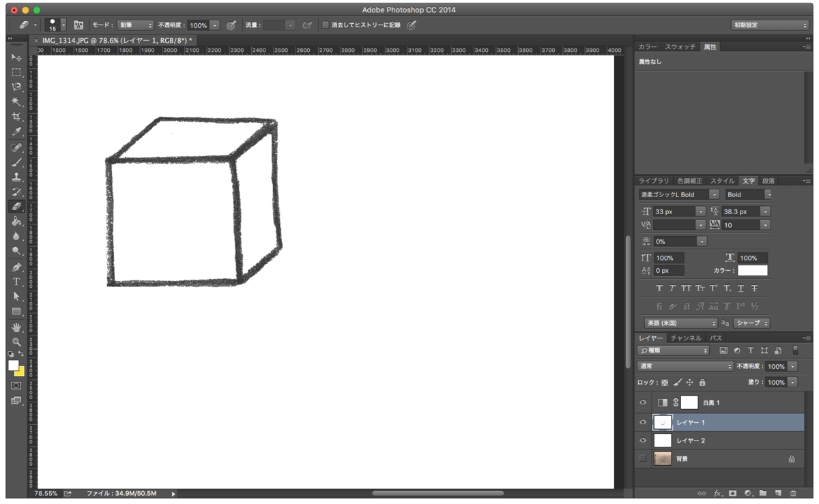Toggle faux bold text style
Screen dimensions: 819x504
[x=659, y=288]
